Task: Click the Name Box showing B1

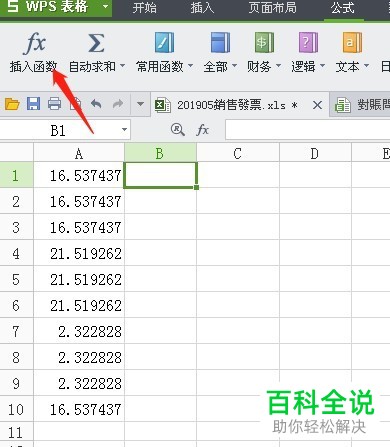Action: click(x=58, y=130)
